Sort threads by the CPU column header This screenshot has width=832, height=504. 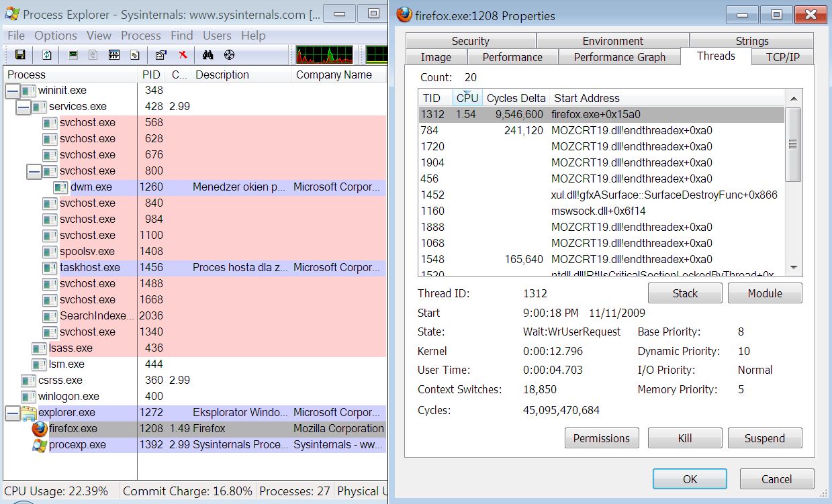(467, 98)
